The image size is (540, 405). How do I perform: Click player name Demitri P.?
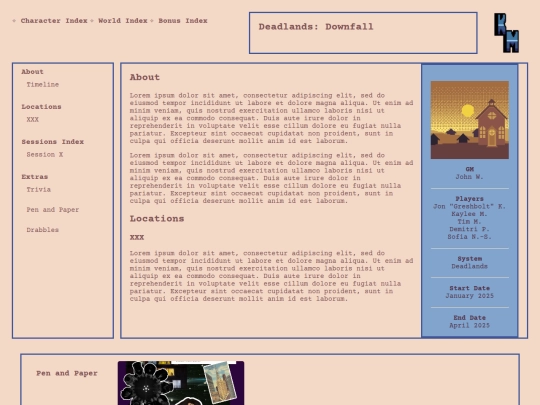(x=469, y=229)
